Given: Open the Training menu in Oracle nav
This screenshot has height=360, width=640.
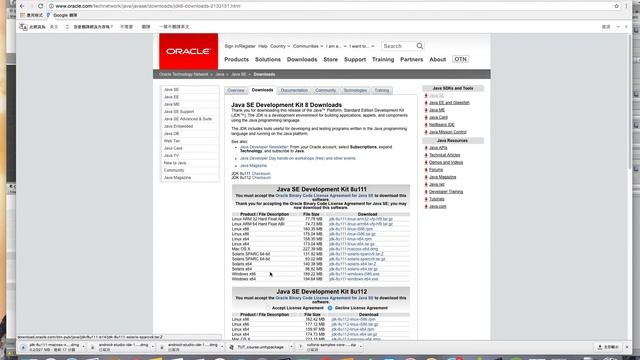Looking at the screenshot, I should [383, 60].
